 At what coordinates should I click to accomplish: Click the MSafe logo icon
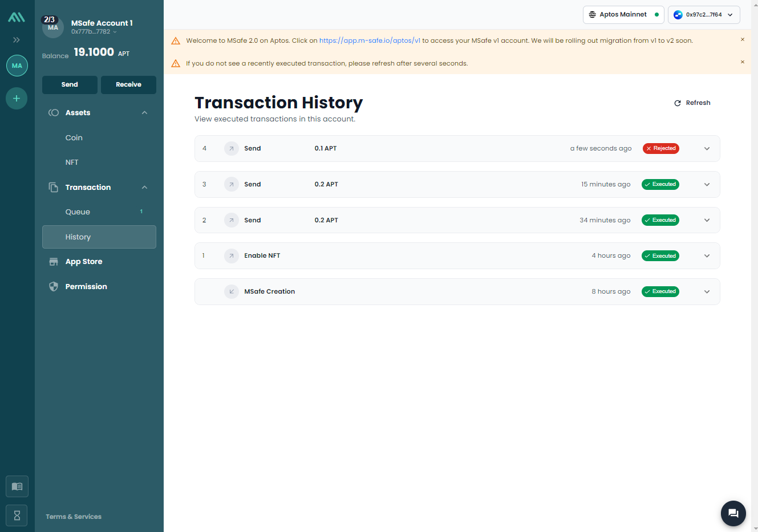pos(17,17)
